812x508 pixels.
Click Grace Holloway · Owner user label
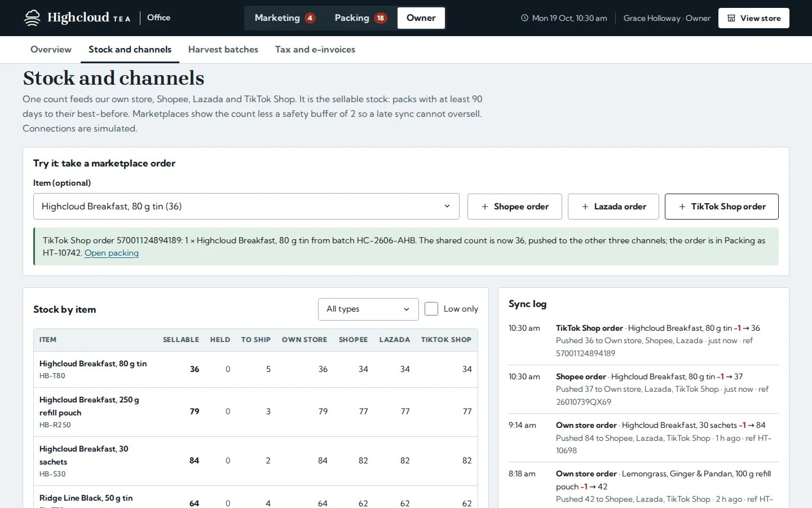(667, 18)
